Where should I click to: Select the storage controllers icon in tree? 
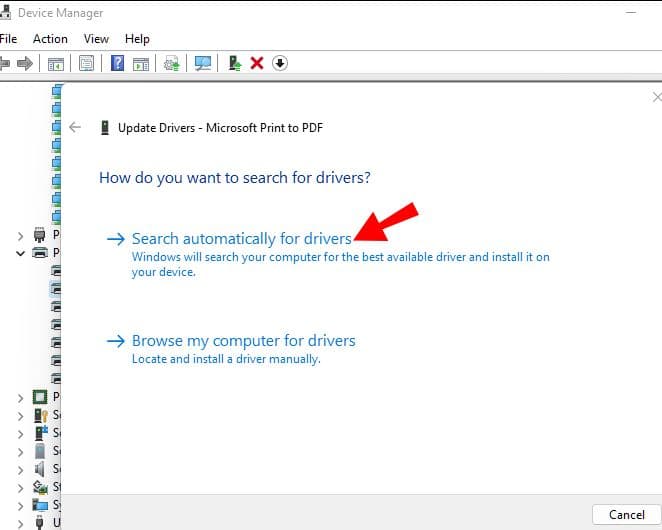click(41, 487)
